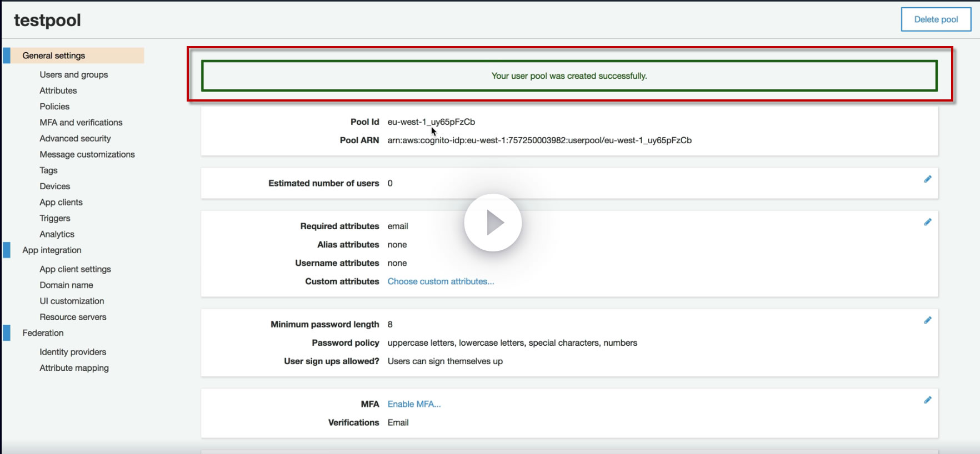Viewport: 980px width, 454px height.
Task: Edit the Required attributes section with pencil
Action: pos(927,222)
